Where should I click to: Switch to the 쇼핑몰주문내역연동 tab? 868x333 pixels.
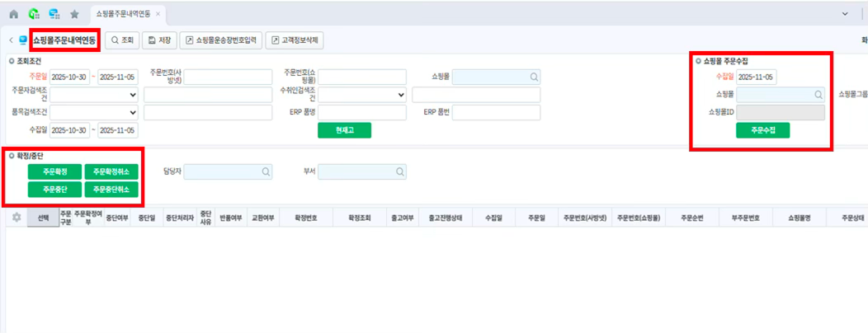tap(123, 14)
